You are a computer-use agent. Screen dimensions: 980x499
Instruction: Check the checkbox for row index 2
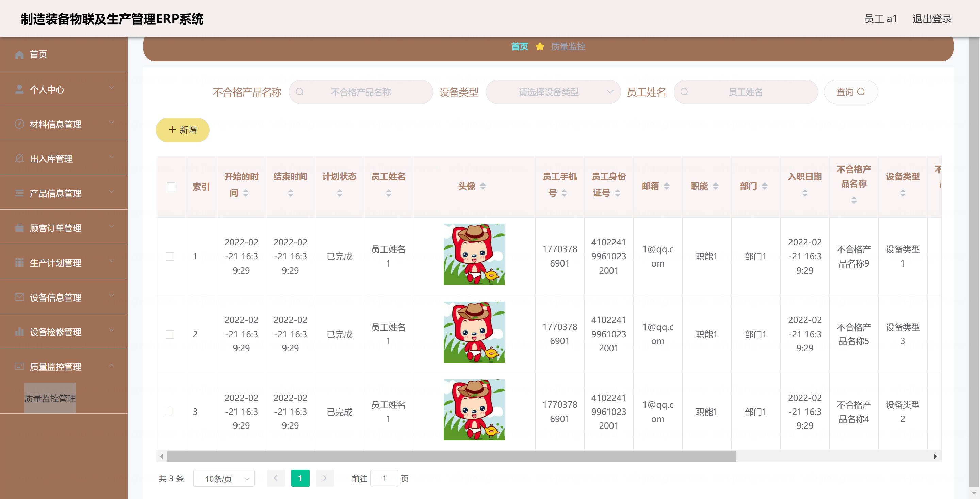[x=170, y=334]
